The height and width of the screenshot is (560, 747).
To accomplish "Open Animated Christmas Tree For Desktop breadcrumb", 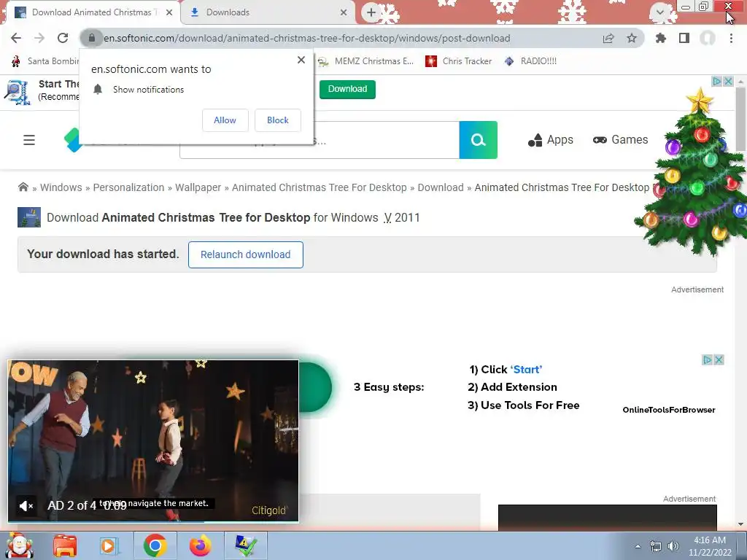I will click(x=320, y=187).
